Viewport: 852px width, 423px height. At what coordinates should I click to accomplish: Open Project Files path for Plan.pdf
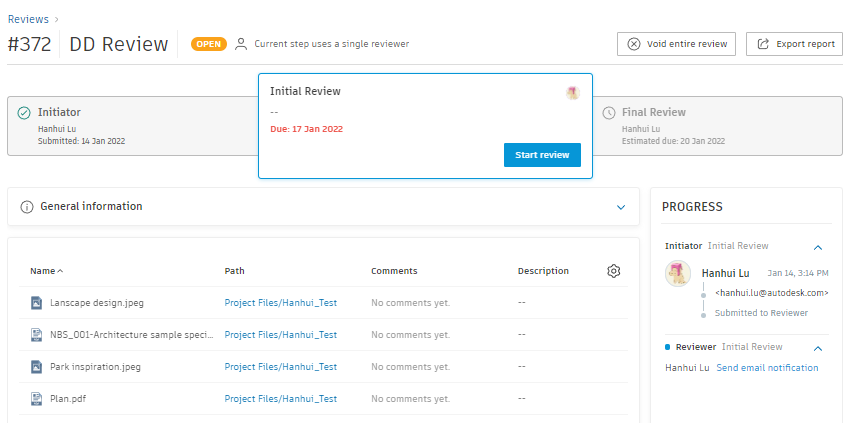280,399
